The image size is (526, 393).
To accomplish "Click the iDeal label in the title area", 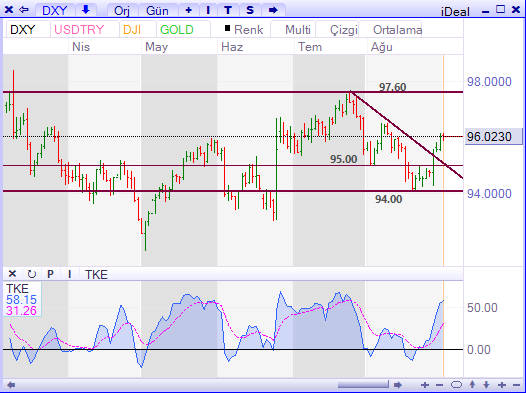I will click(455, 12).
